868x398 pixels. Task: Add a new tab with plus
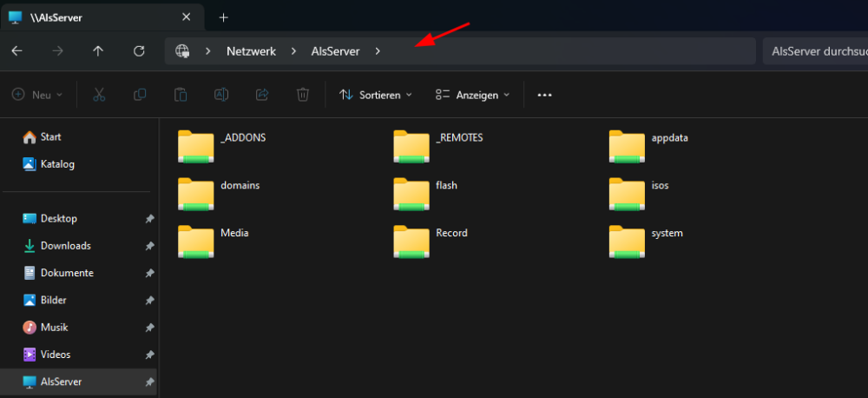(224, 17)
